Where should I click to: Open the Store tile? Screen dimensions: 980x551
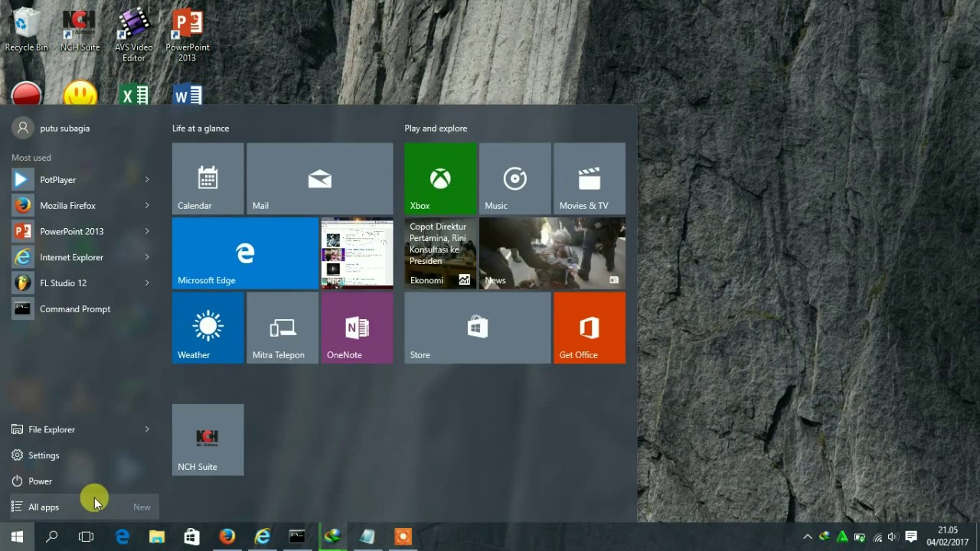click(x=478, y=328)
